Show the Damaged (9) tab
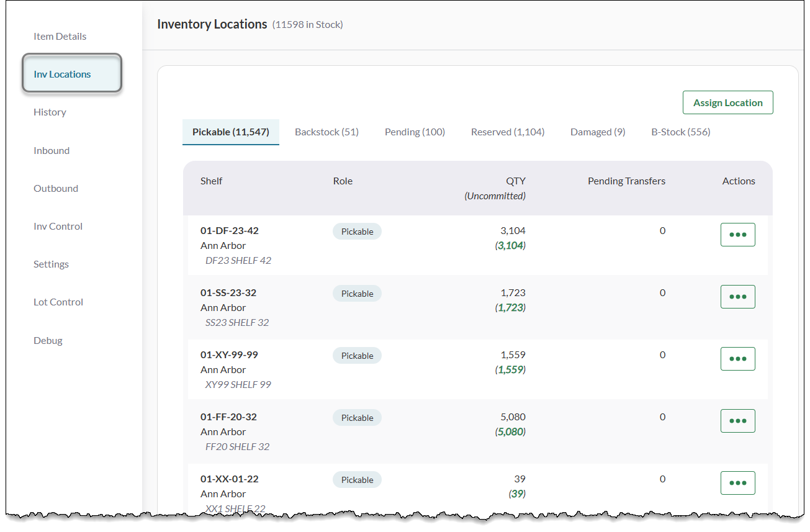 598,132
